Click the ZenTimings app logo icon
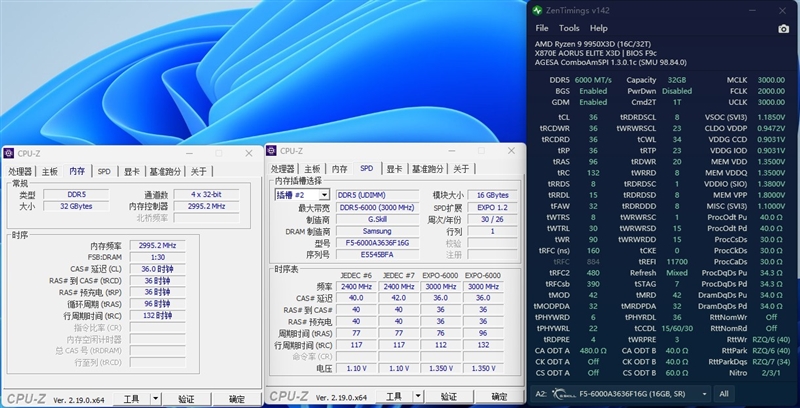Screen dimensions: 800x408 click(x=537, y=10)
